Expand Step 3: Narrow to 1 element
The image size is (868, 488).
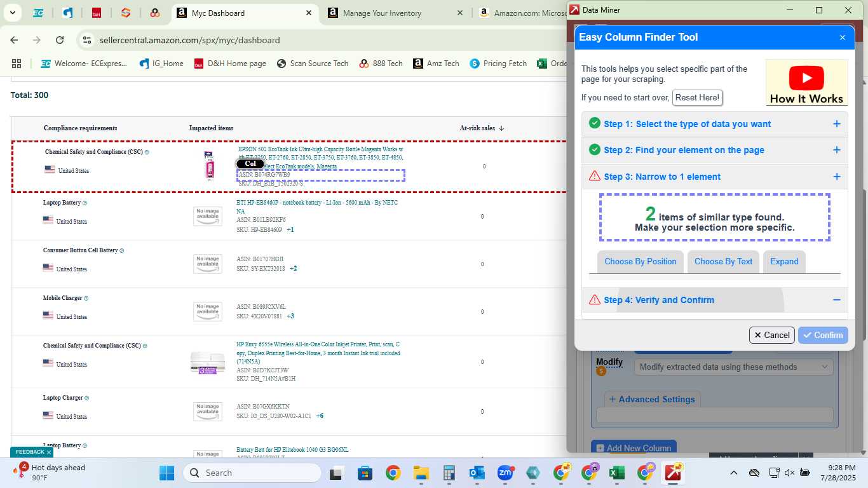(715, 177)
